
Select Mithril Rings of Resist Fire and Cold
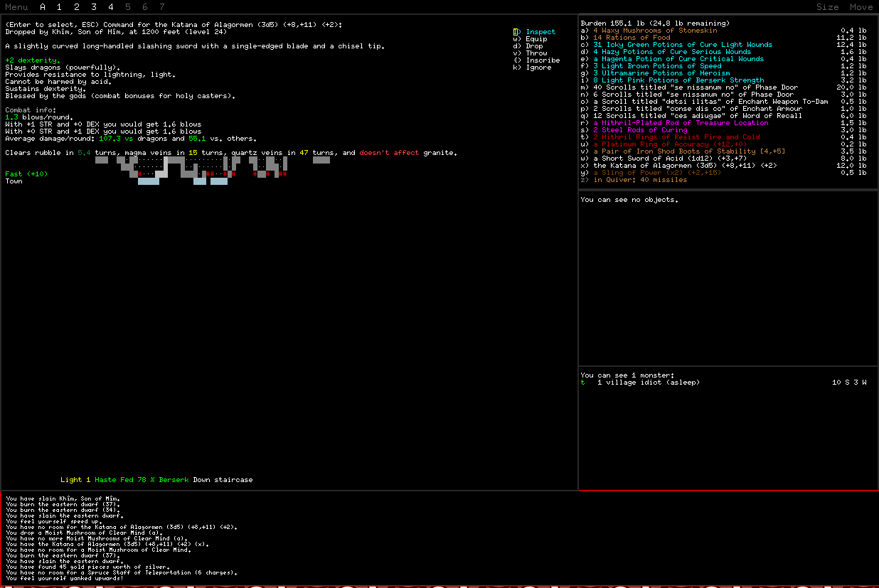coord(723,137)
